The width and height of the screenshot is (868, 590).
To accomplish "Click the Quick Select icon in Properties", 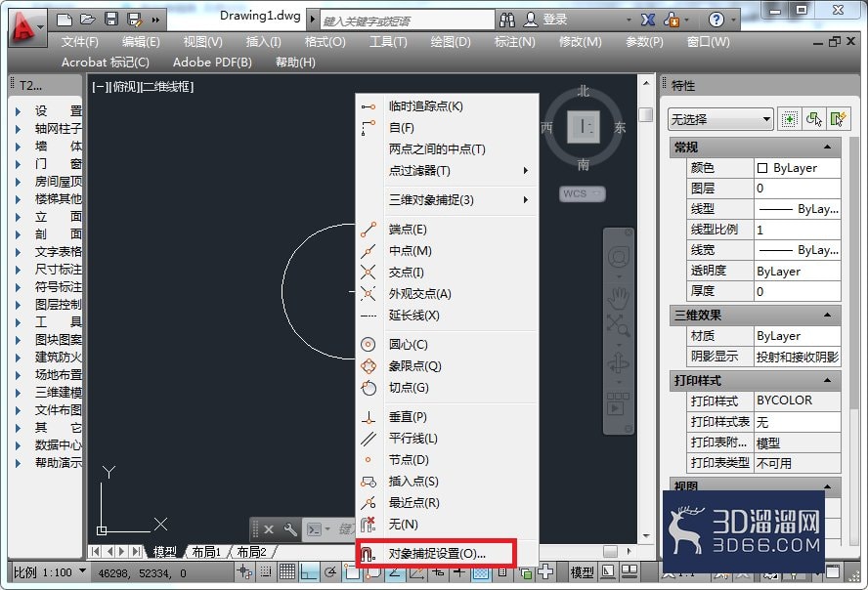I will 838,119.
